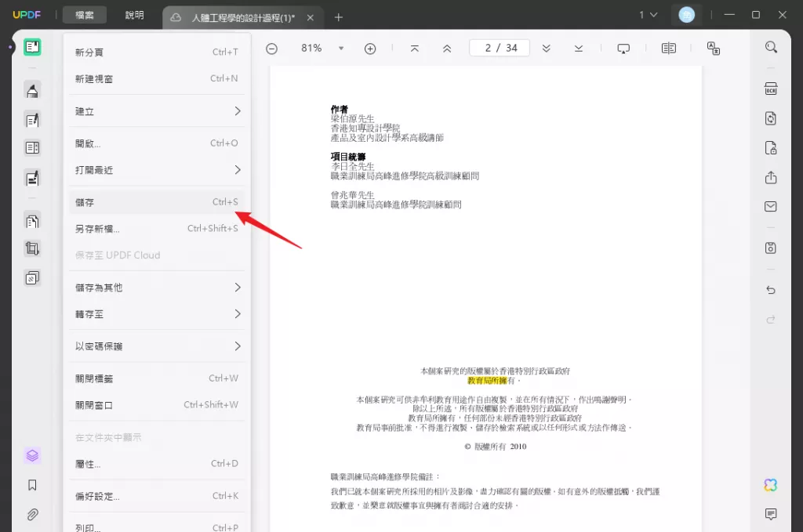Change the page display layout
This screenshot has width=803, height=532.
(x=669, y=48)
